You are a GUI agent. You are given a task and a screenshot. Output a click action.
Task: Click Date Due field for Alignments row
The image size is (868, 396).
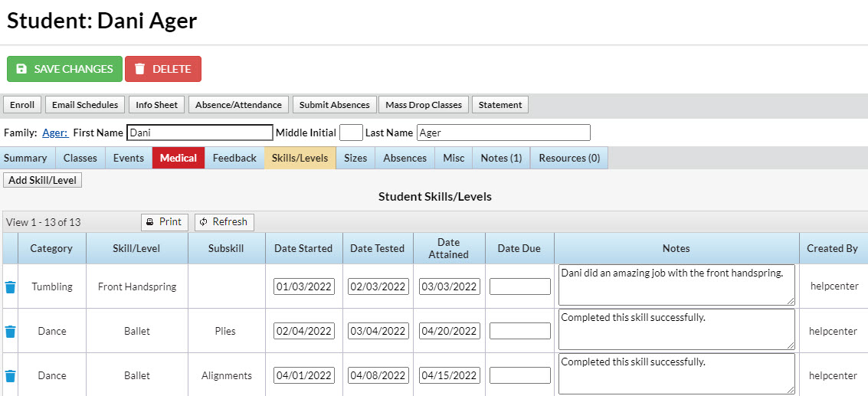point(519,375)
